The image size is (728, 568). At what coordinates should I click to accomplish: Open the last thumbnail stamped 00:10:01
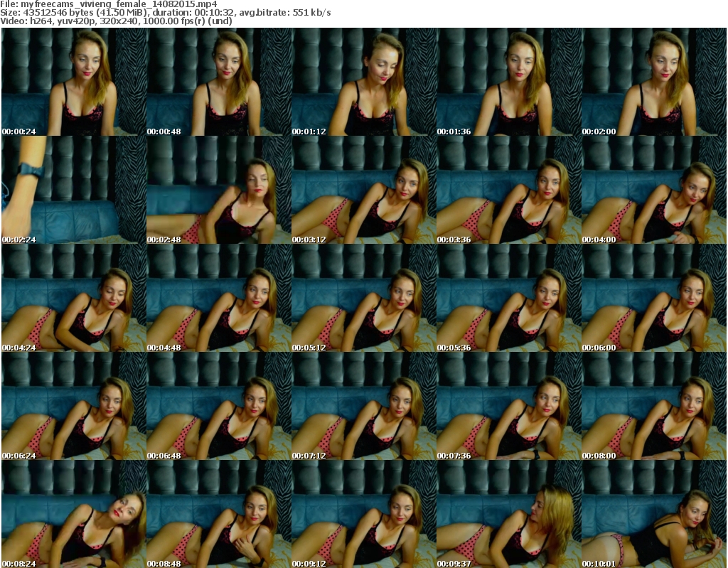[x=654, y=514]
